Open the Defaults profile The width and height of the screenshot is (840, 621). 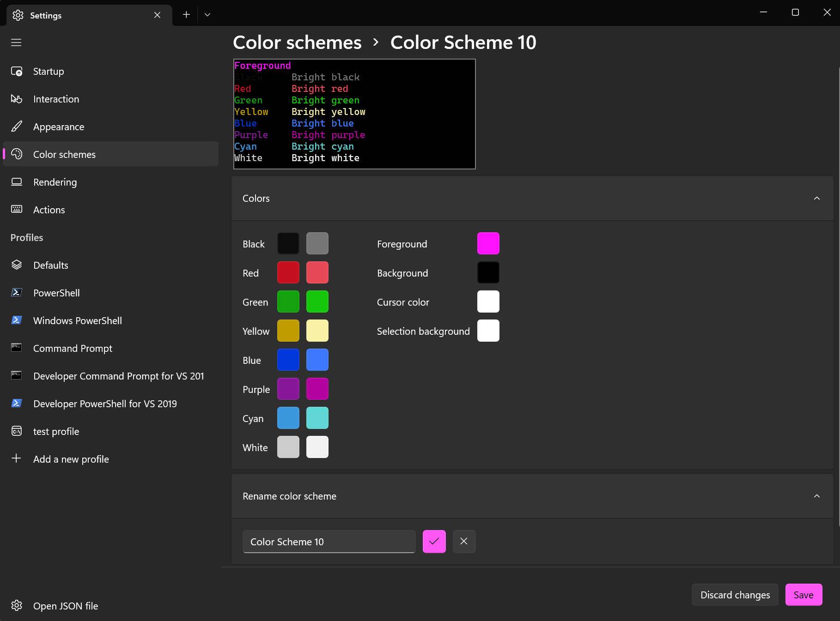[x=110, y=265]
